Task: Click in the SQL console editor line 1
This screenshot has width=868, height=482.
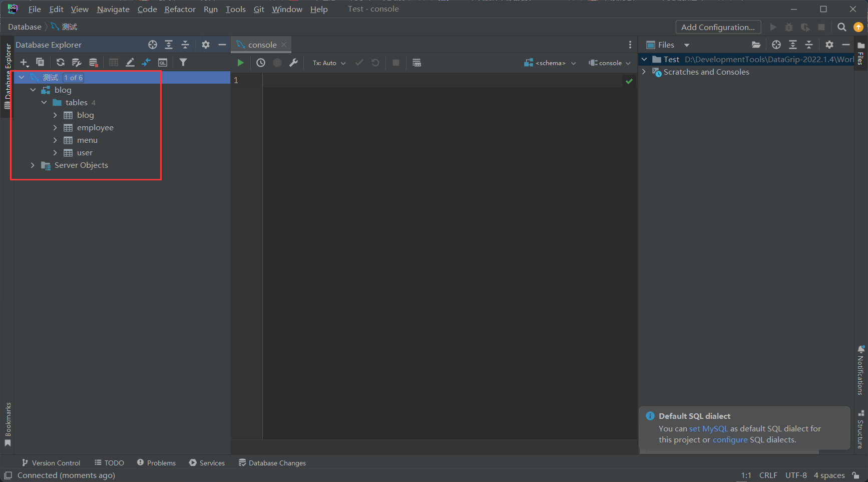Action: (443, 80)
